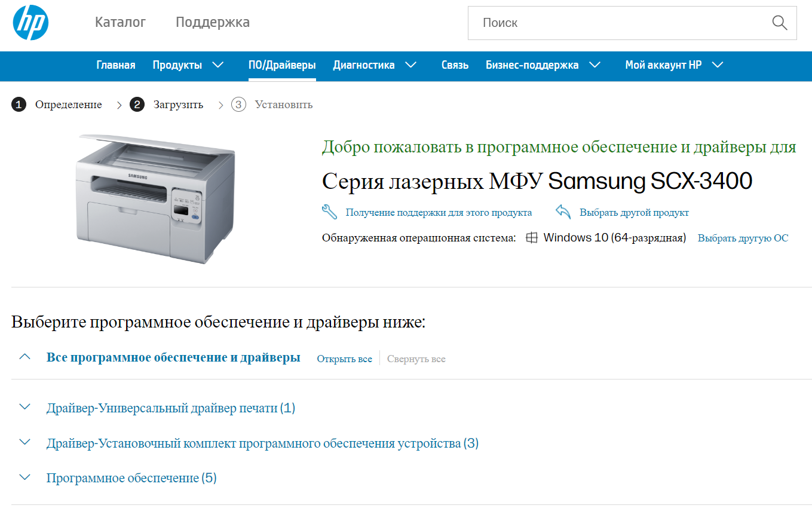Screen dimensions: 812x508
Task: Click 'Windows 10 (64-разрядная)' text
Action: click(x=615, y=238)
